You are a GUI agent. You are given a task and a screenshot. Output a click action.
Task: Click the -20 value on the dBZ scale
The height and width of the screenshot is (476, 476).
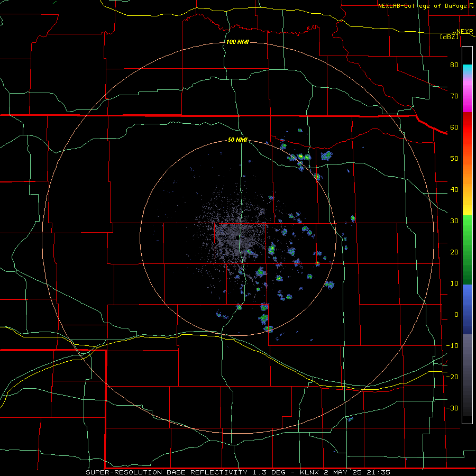[452, 377]
